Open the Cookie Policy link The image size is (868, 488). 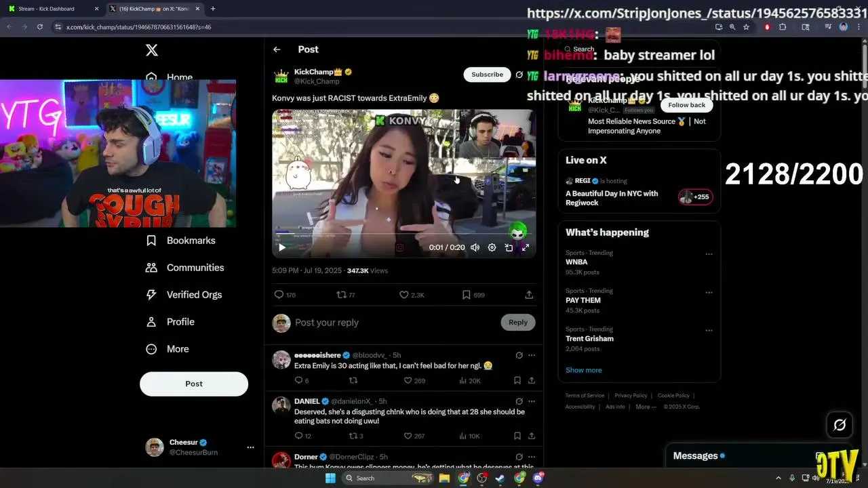tap(673, 396)
